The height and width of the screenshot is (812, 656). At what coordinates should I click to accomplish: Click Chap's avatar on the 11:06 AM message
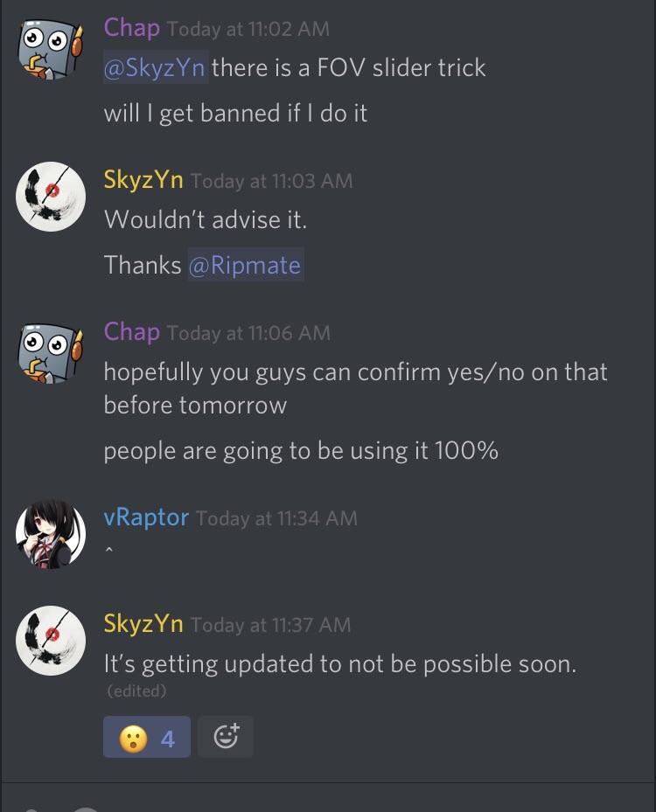pos(50,353)
